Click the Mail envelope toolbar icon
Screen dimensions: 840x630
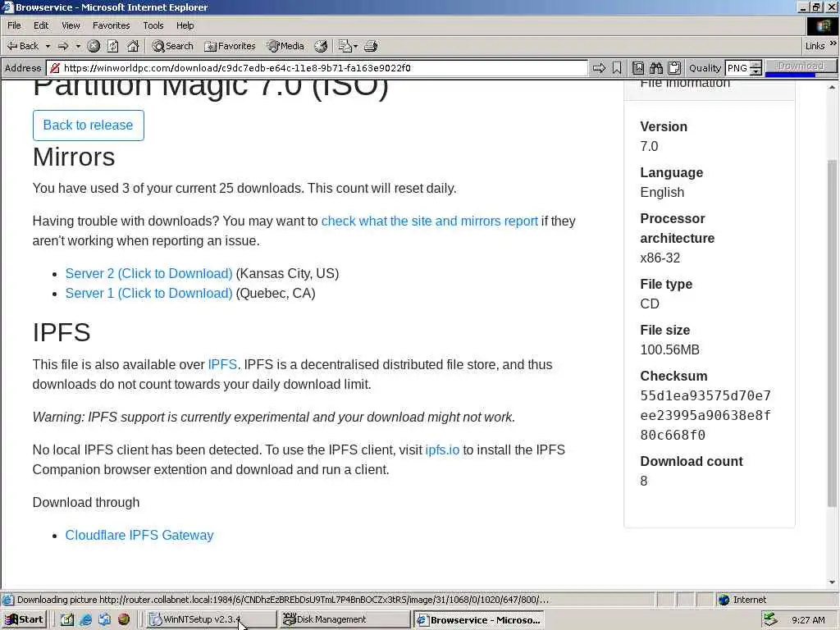(345, 46)
